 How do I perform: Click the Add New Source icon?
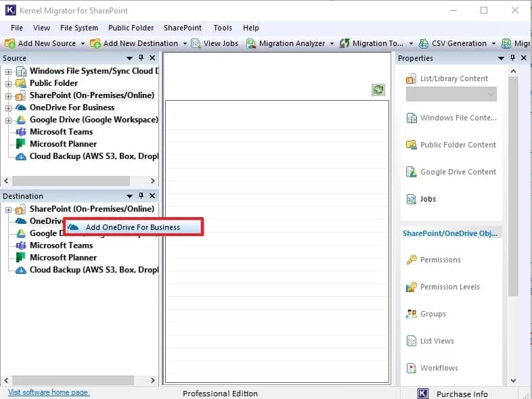coord(9,43)
